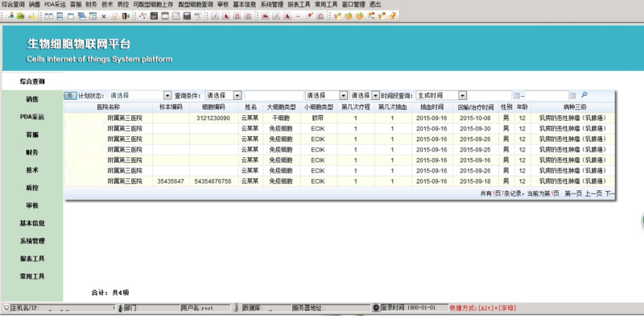Sort by the 回输/治疗时间 column header
The height and width of the screenshot is (316, 644).
pos(476,107)
